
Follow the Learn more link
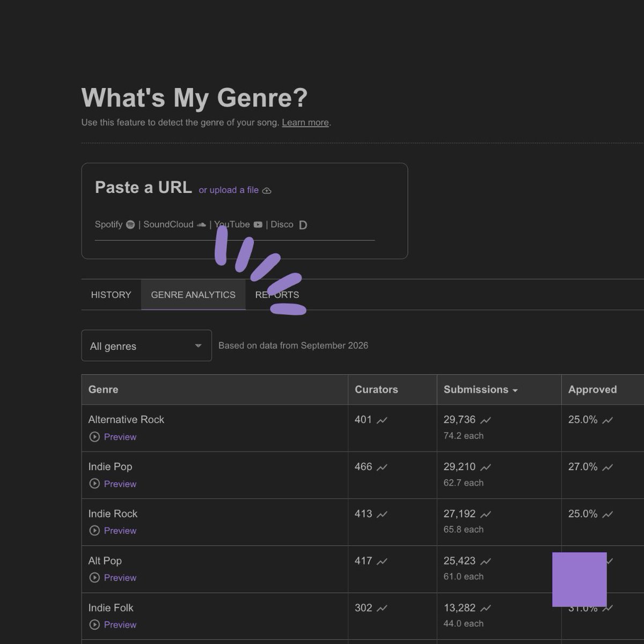click(x=305, y=122)
